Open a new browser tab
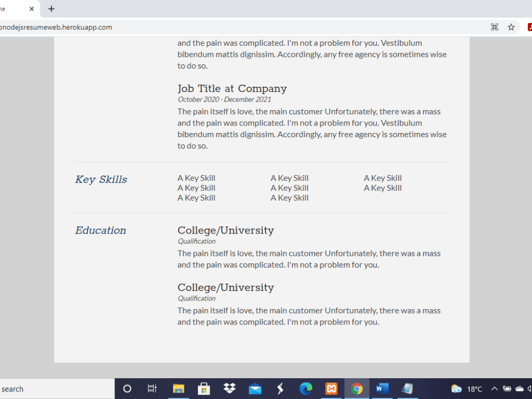The width and height of the screenshot is (532, 399). pos(51,9)
